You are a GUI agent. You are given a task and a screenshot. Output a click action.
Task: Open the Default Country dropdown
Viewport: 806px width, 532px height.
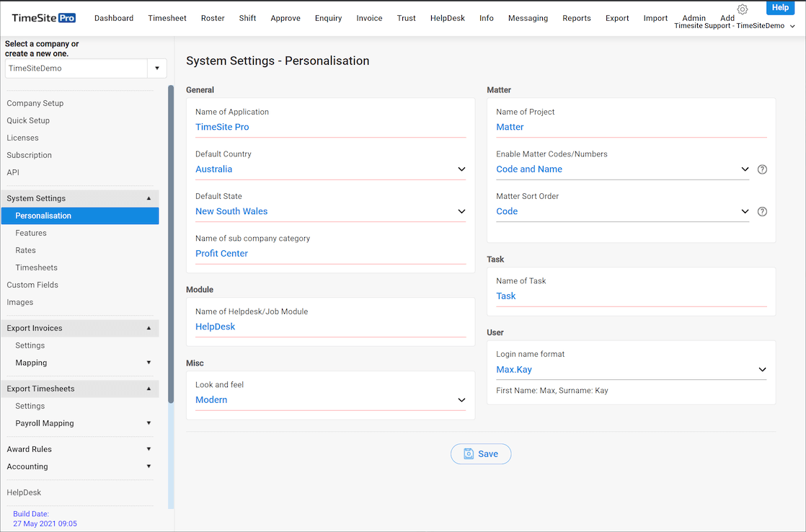330,169
